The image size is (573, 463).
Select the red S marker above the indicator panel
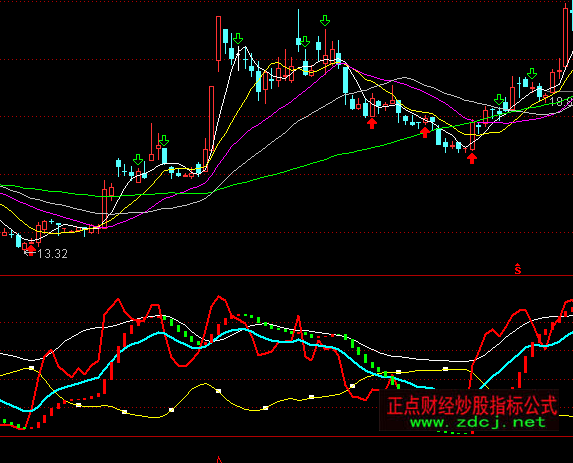[x=517, y=269]
